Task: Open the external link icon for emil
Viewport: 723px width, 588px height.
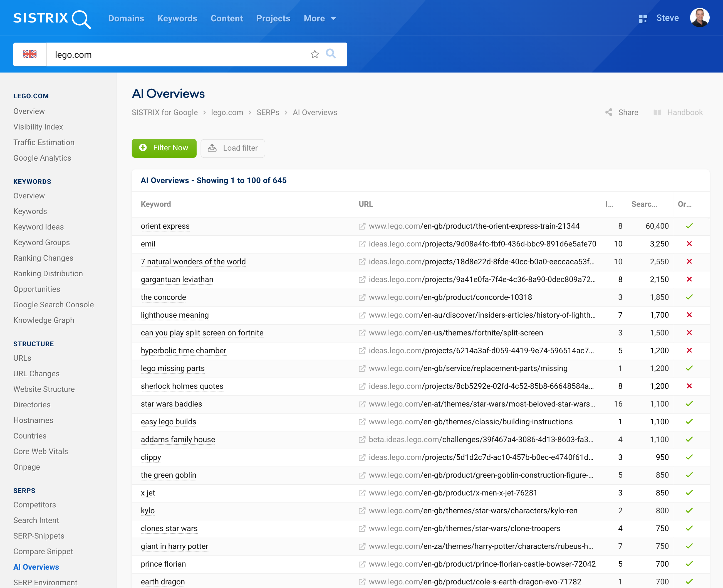Action: (362, 244)
